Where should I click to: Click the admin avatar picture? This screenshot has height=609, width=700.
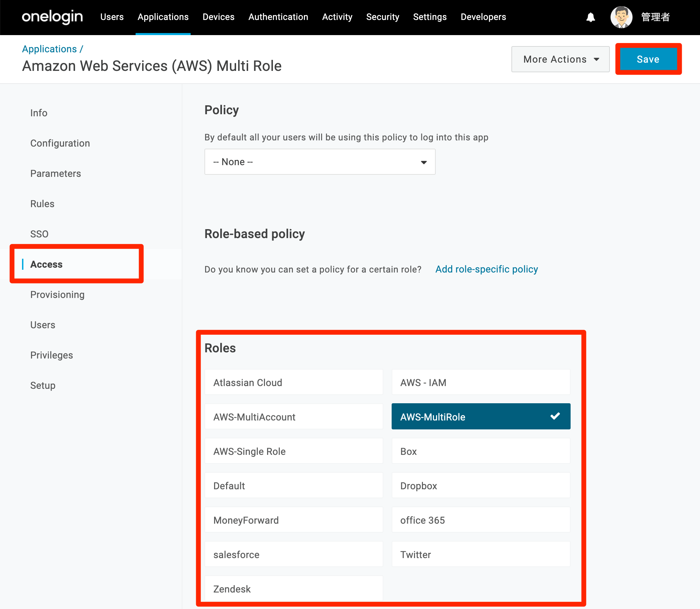click(621, 17)
